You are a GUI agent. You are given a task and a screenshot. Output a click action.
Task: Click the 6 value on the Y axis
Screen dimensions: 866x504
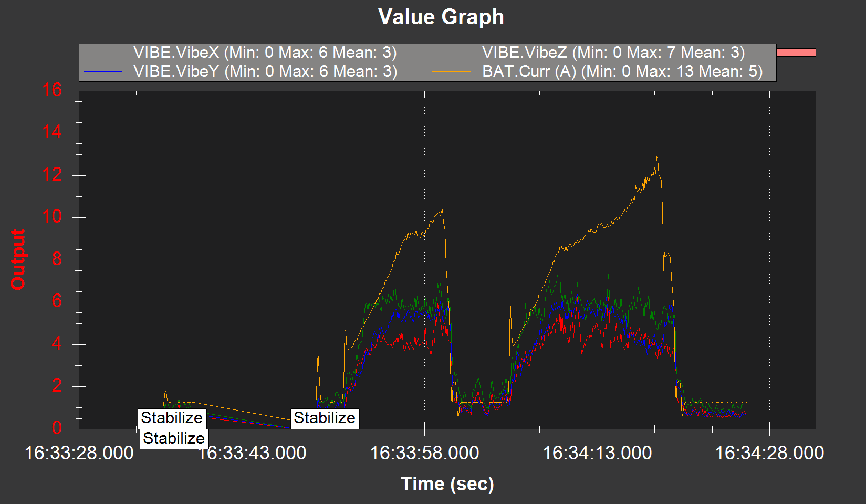(x=57, y=301)
